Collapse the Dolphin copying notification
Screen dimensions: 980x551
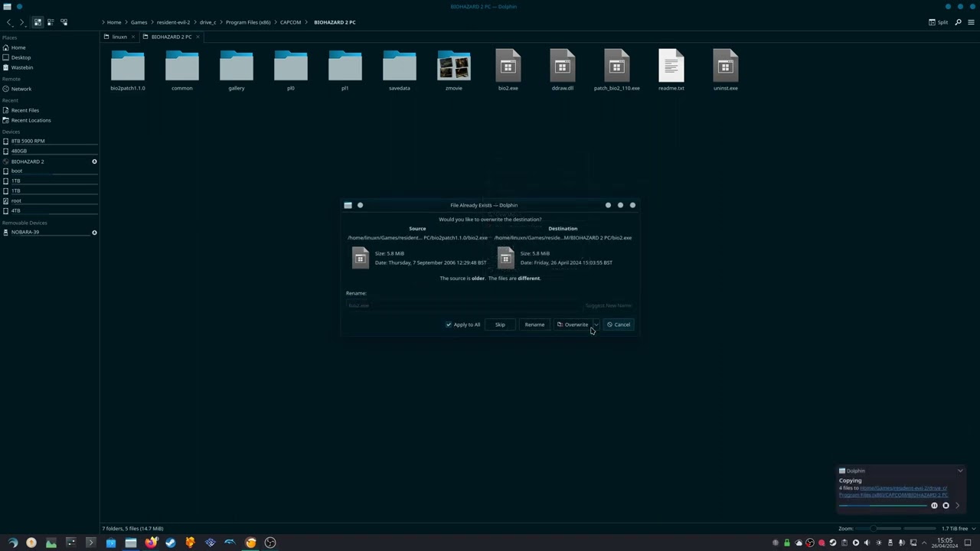960,471
